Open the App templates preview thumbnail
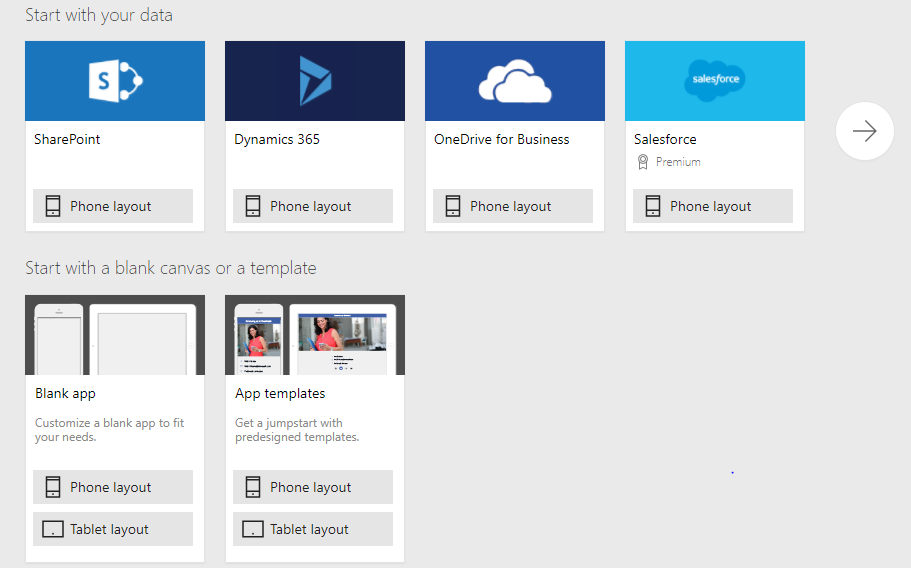 point(315,335)
